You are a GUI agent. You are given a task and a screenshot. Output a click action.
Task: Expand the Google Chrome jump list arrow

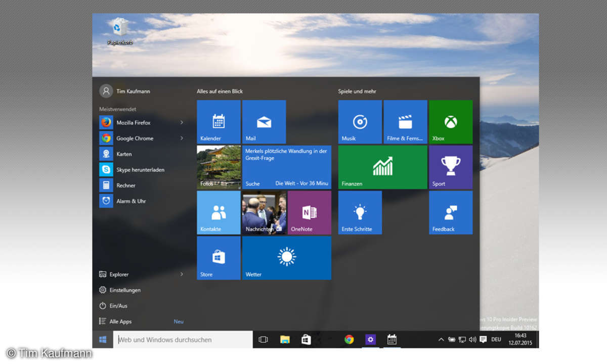click(x=182, y=138)
